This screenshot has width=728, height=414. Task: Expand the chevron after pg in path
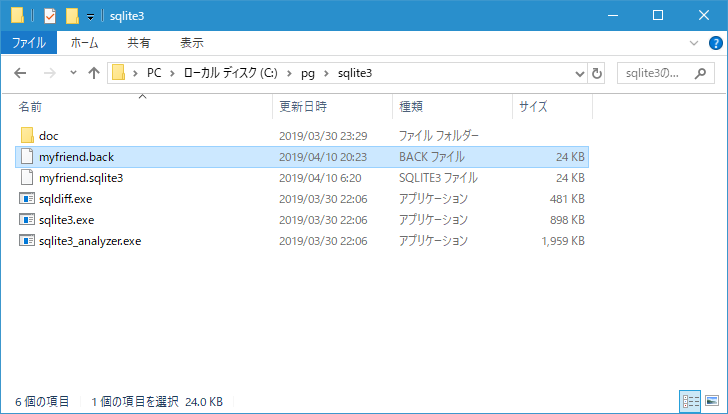326,73
